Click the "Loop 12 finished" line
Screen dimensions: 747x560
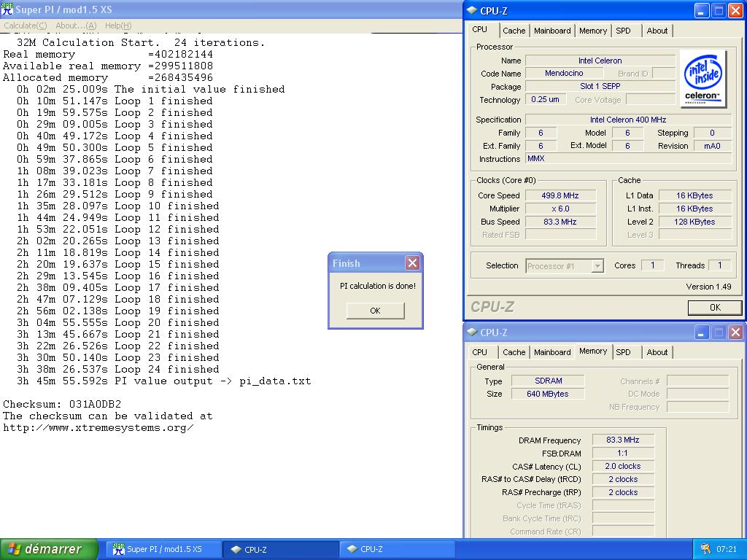pos(117,229)
